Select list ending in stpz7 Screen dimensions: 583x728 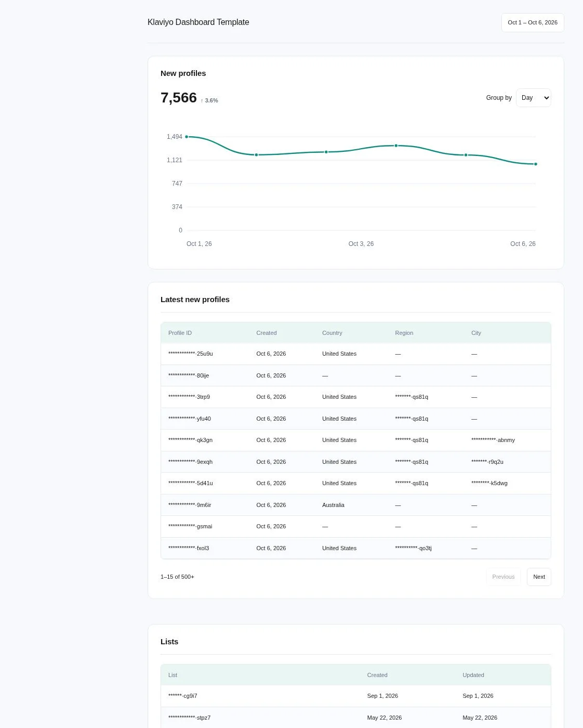click(x=189, y=718)
